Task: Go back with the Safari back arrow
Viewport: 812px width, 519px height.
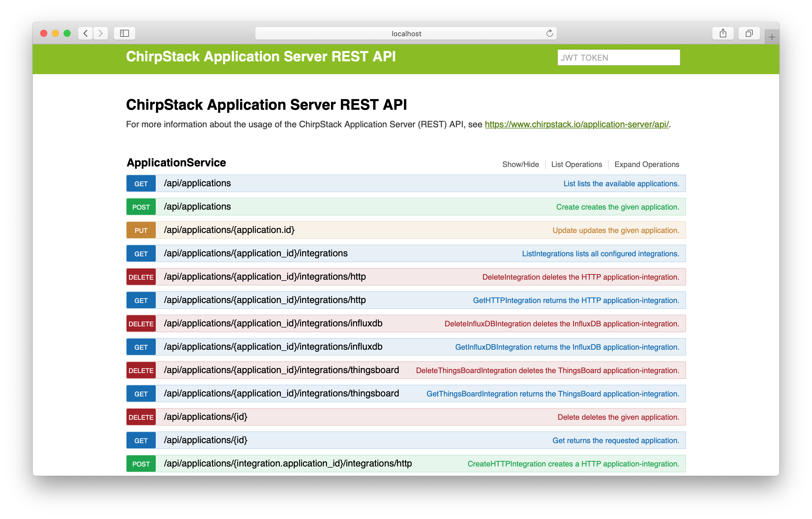Action: (86, 33)
